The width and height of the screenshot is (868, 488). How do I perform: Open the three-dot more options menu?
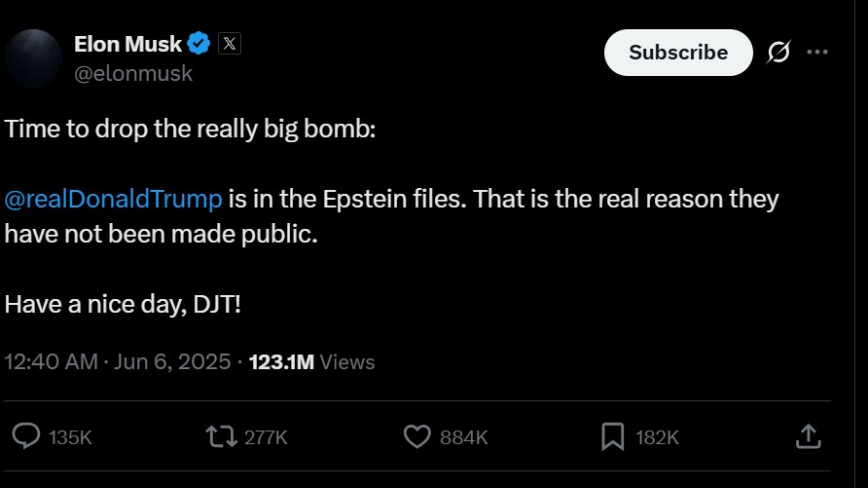click(x=818, y=53)
